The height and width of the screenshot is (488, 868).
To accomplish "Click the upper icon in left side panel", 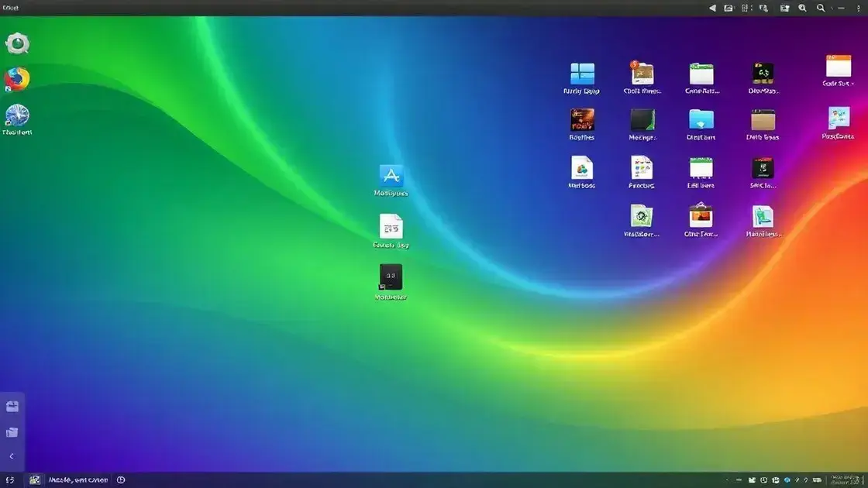I will [12, 407].
